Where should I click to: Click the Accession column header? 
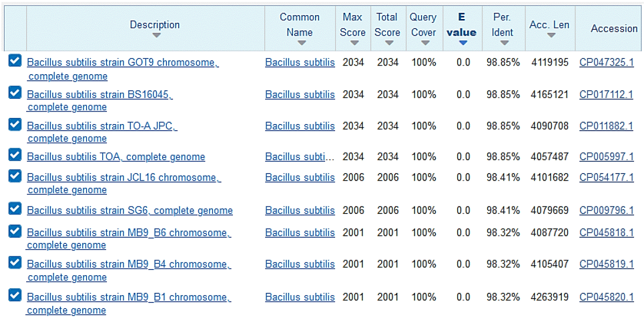point(614,29)
